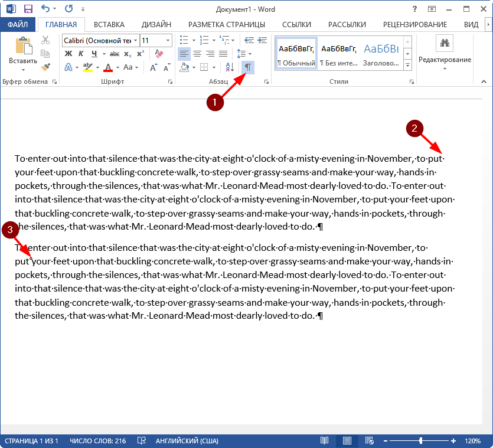The height and width of the screenshot is (448, 493).
Task: Open the font name dropdown (Calibri)
Action: pyautogui.click(x=135, y=40)
